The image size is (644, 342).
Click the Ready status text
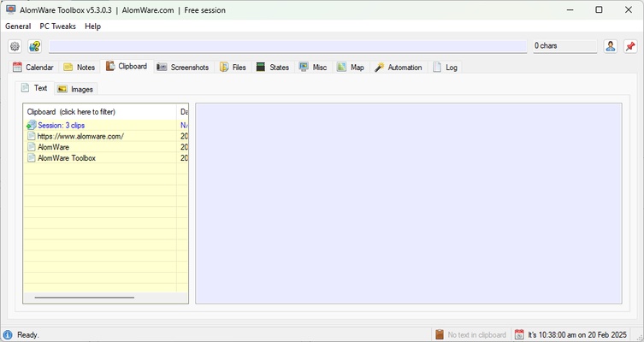pos(28,335)
